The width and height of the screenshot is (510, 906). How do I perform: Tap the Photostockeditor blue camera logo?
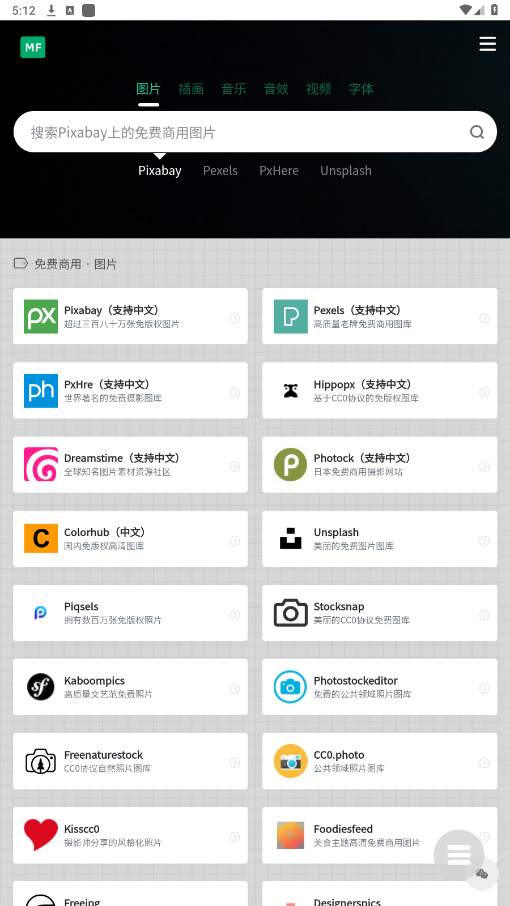point(291,687)
